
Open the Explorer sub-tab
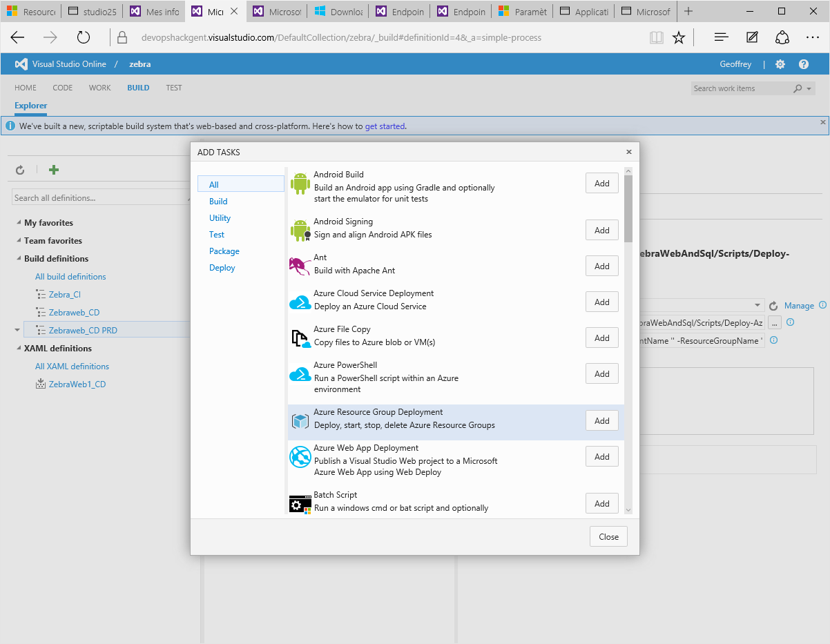pyautogui.click(x=31, y=106)
